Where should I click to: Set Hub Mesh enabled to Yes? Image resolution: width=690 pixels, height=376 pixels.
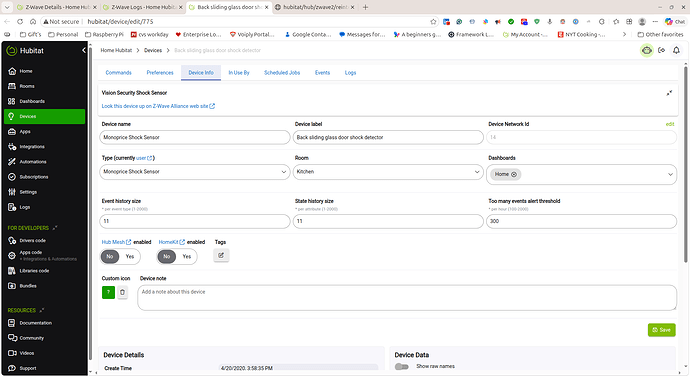point(130,257)
